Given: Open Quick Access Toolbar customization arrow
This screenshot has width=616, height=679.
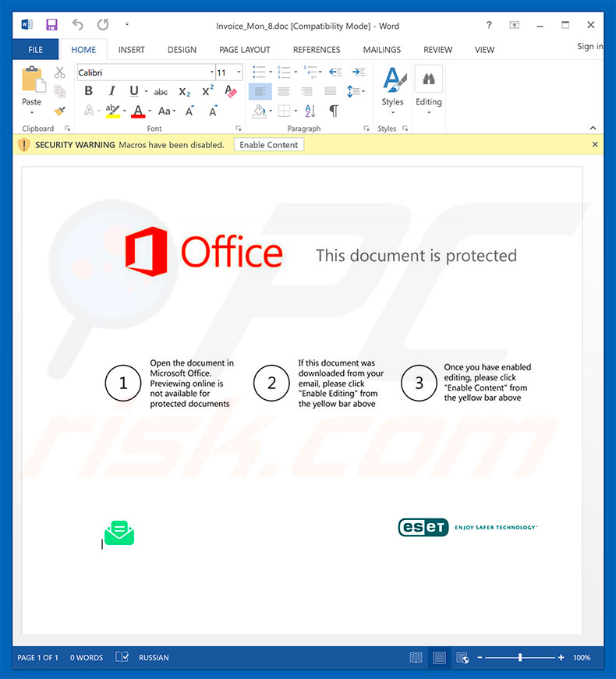Looking at the screenshot, I should point(127,24).
